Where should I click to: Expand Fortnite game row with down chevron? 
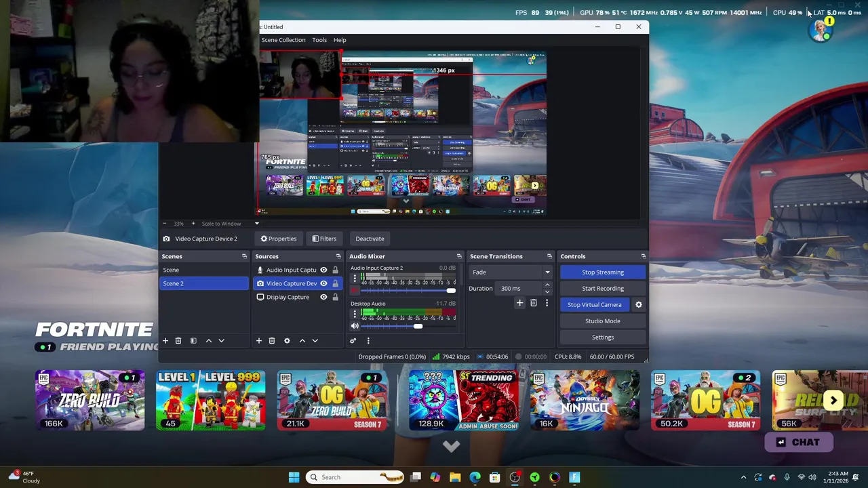coord(451,446)
